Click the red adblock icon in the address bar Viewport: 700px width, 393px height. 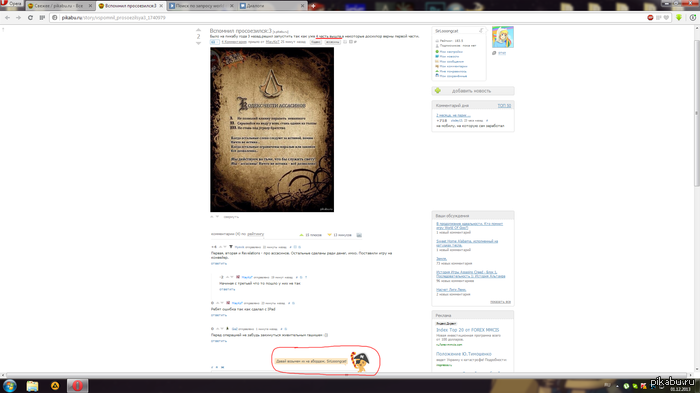pos(650,17)
